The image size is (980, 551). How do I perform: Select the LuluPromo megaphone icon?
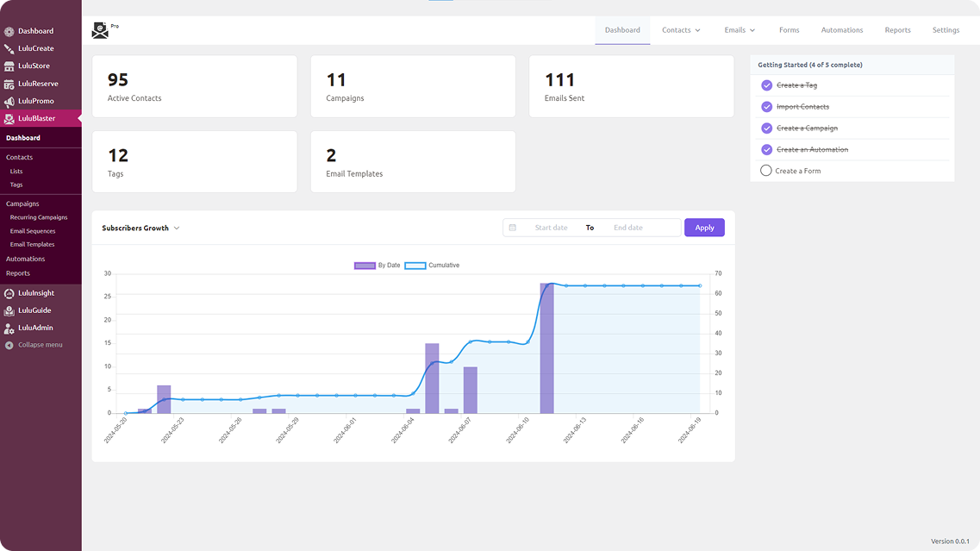point(9,102)
